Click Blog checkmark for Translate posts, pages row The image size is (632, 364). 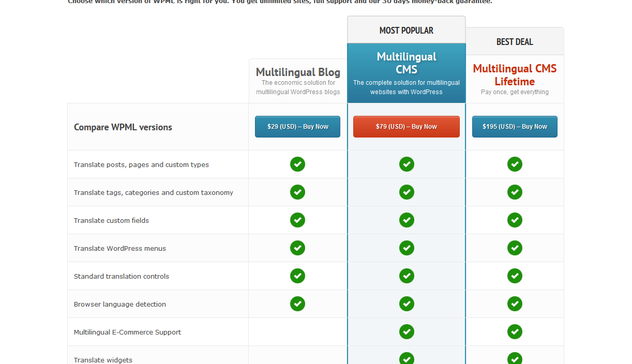tap(297, 164)
